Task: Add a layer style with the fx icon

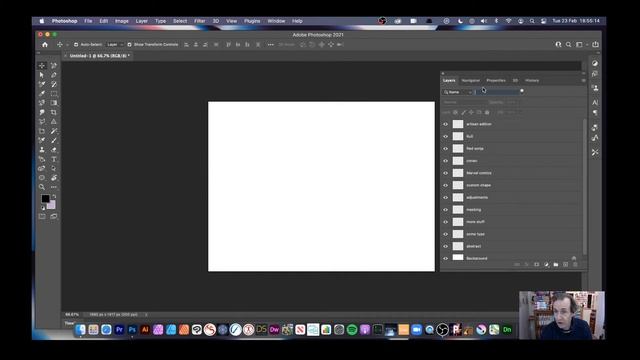Action: (527, 264)
